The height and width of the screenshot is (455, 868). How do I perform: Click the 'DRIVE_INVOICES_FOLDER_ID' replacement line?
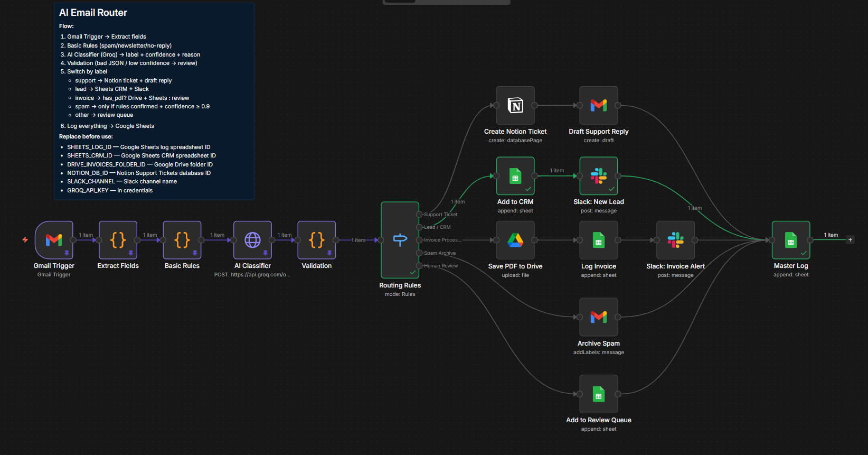pyautogui.click(x=140, y=165)
